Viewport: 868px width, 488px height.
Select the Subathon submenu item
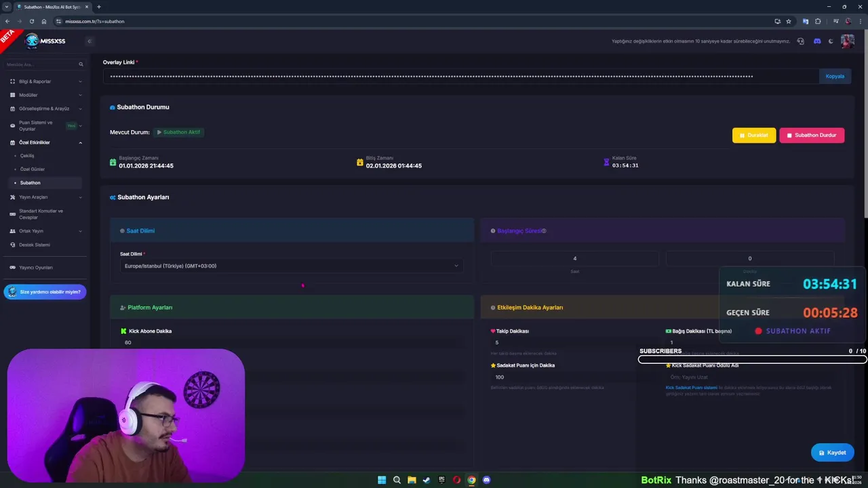pyautogui.click(x=45, y=183)
